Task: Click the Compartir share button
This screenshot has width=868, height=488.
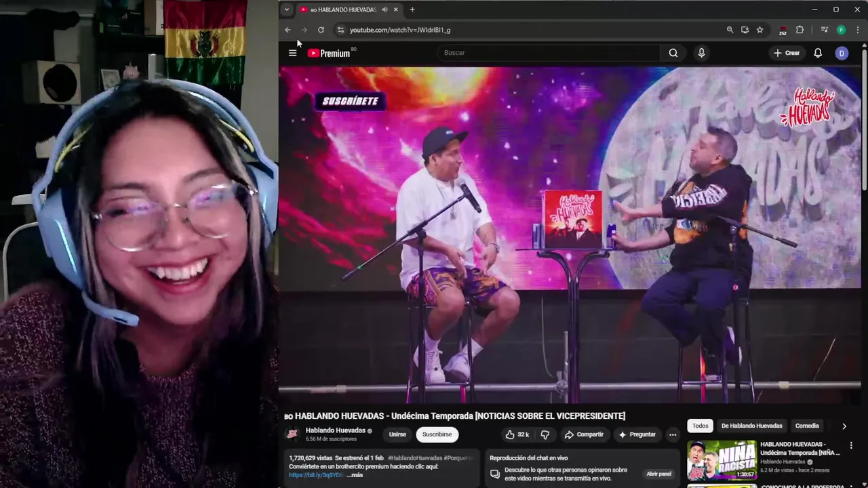Action: [584, 434]
